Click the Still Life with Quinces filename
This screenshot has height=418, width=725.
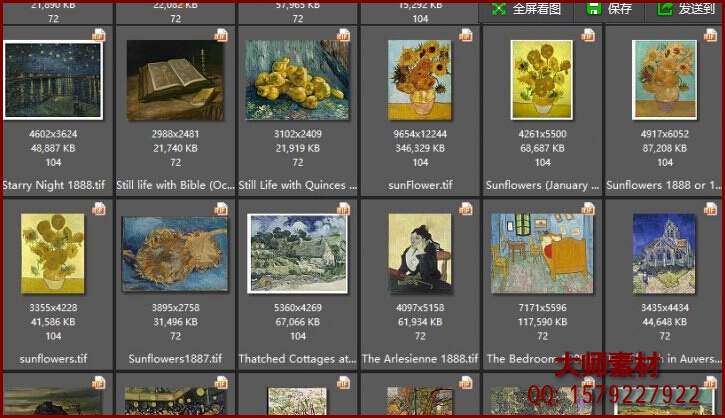click(298, 185)
